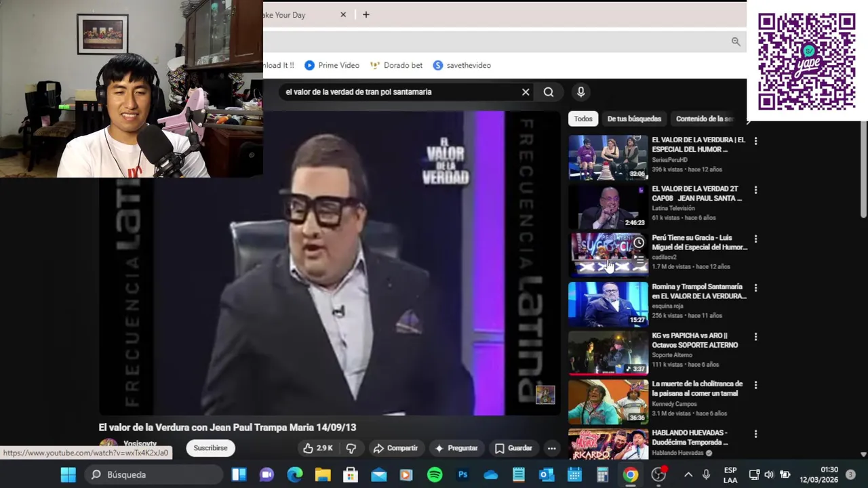The width and height of the screenshot is (868, 488).
Task: Open Photoshop from taskbar
Action: [462, 475]
